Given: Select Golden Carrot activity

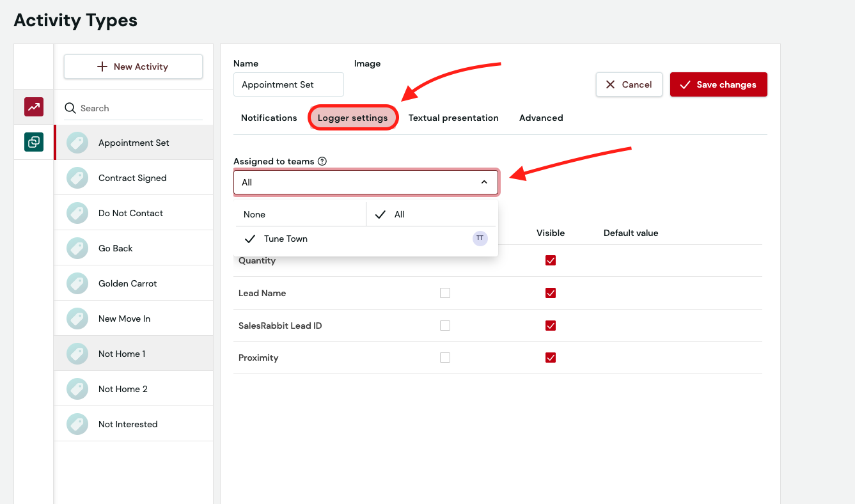Looking at the screenshot, I should (134, 283).
